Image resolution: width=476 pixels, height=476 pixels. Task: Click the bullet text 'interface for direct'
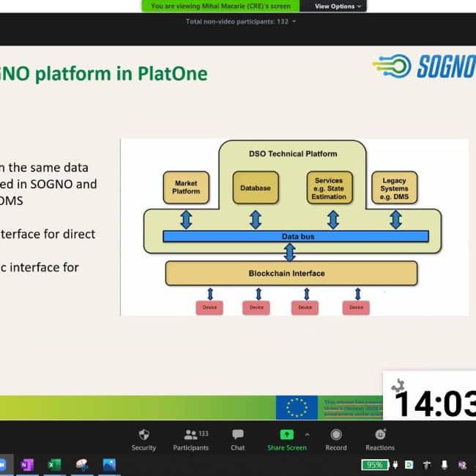(x=48, y=234)
